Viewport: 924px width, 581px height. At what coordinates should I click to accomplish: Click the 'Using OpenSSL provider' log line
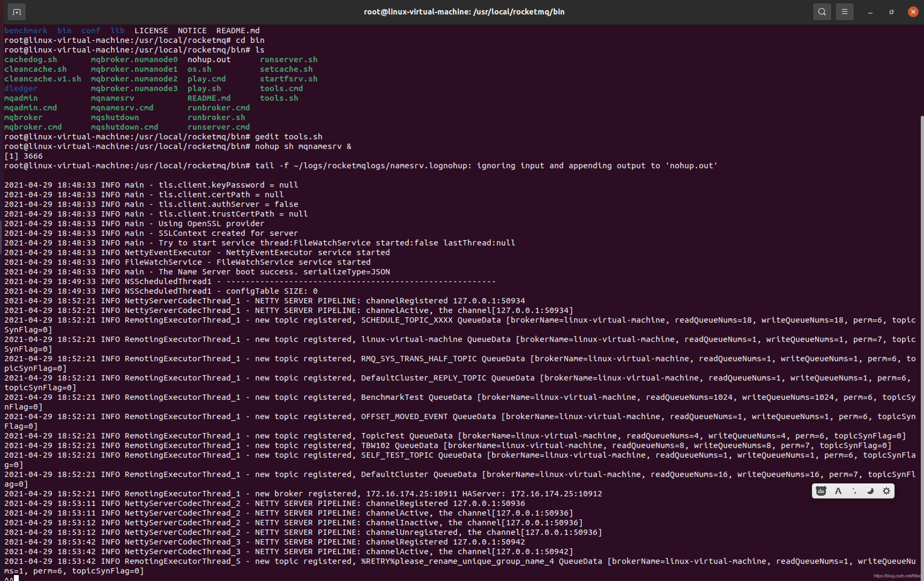point(134,224)
